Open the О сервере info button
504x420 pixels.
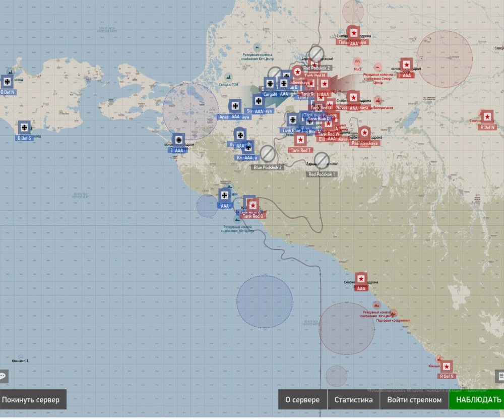click(302, 400)
